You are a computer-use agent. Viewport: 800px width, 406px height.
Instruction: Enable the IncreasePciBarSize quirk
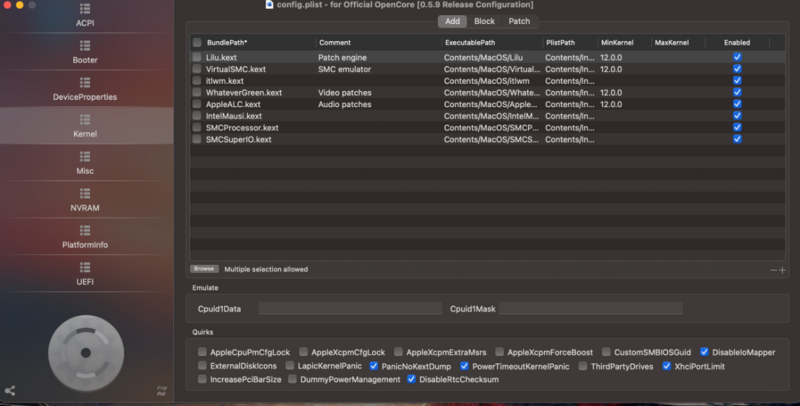pos(202,379)
